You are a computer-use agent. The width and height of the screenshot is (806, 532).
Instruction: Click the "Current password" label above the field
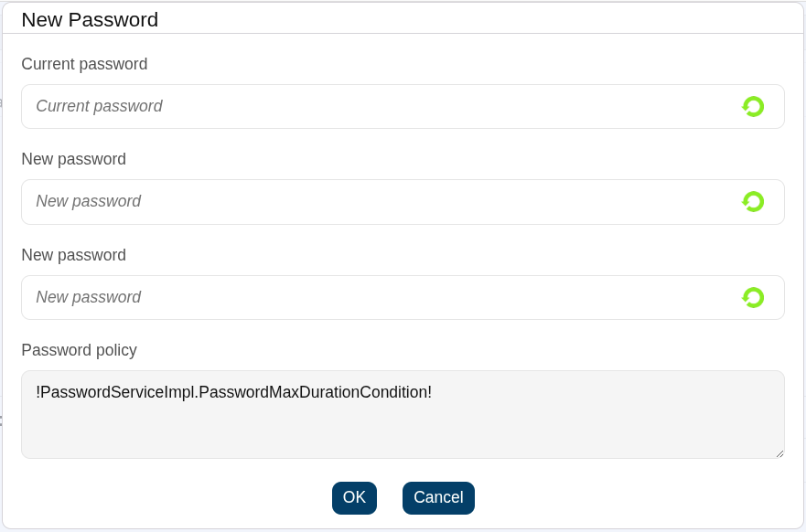click(84, 64)
